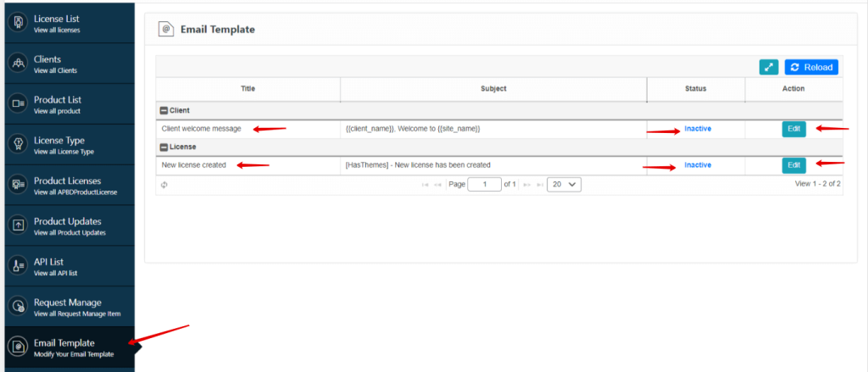Image resolution: width=868 pixels, height=372 pixels.
Task: Open the rows-per-page dropdown showing 20
Action: (564, 185)
